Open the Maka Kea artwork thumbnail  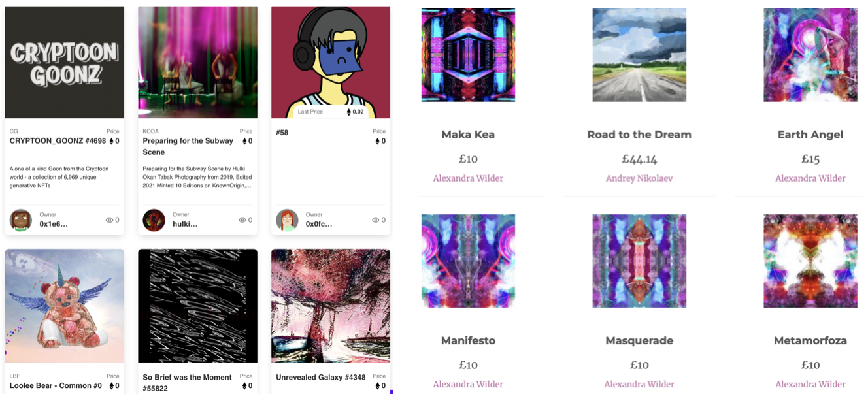tap(468, 55)
